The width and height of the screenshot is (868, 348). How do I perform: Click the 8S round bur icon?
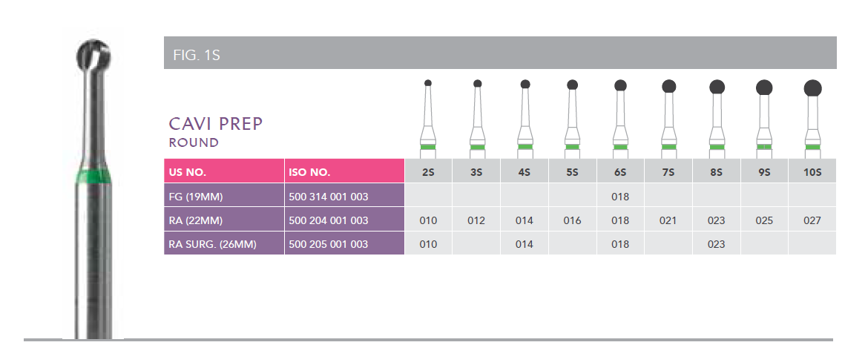click(x=717, y=116)
